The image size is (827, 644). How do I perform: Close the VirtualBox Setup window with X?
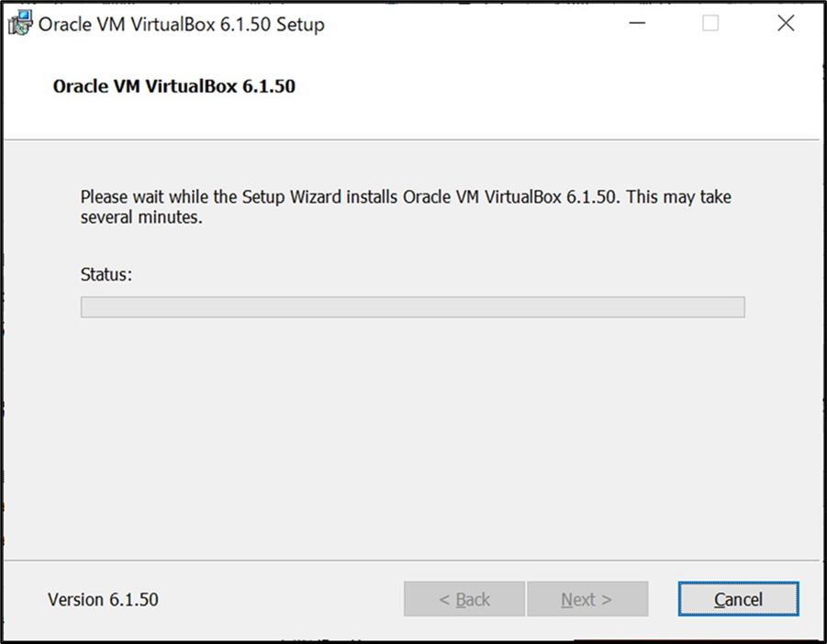click(x=786, y=23)
